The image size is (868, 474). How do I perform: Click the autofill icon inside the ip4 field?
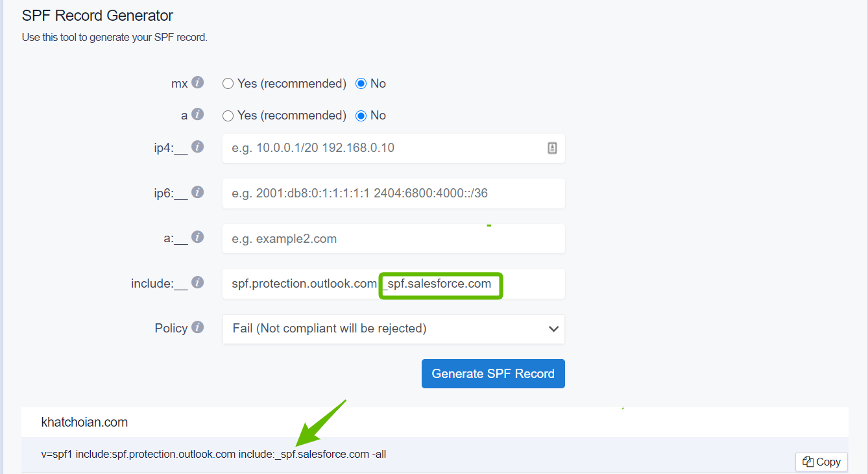[552, 148]
